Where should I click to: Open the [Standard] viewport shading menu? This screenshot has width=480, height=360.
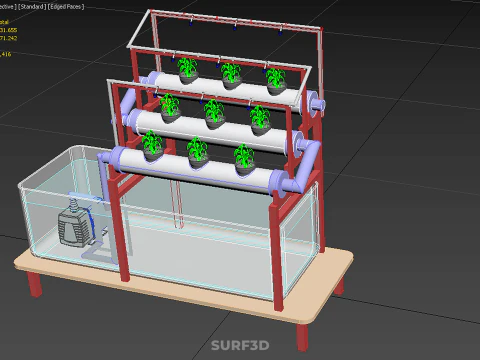pos(32,7)
